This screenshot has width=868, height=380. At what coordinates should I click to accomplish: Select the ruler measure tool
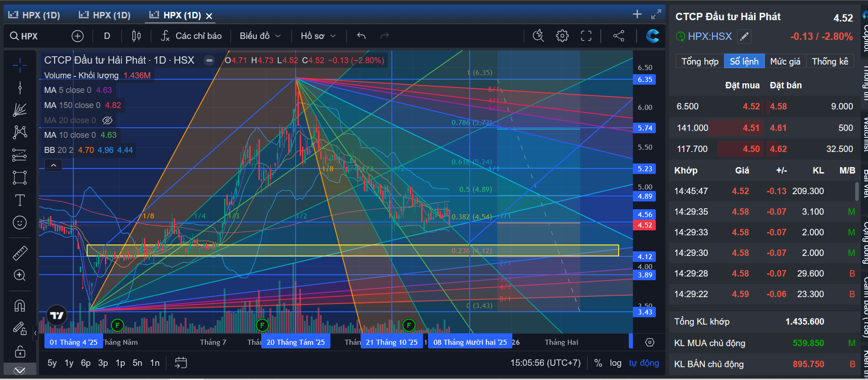(x=20, y=253)
